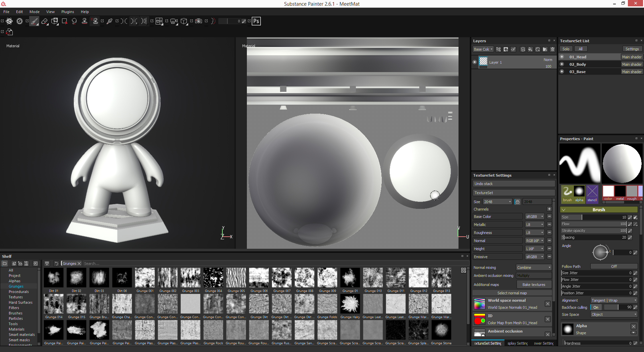Add an effect to the layer
644x352 pixels.
click(x=498, y=49)
